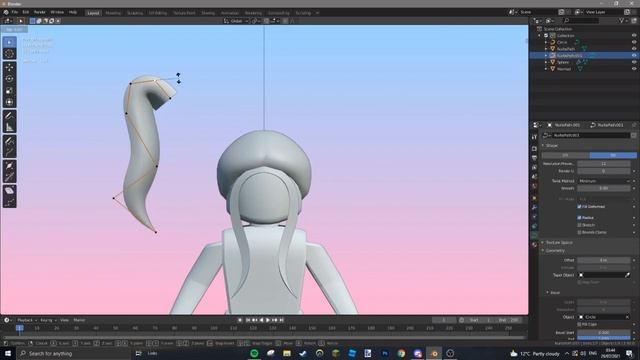Open the Tool properties tab

point(534,138)
